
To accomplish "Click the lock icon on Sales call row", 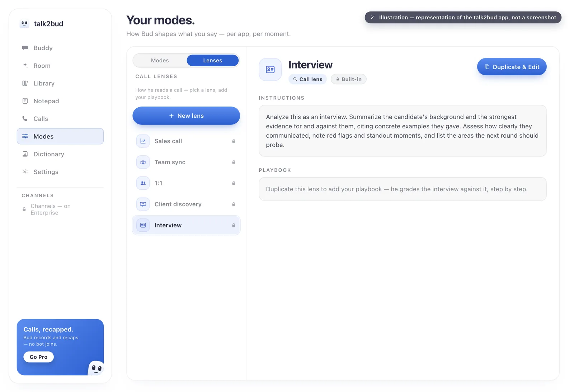I will [234, 141].
